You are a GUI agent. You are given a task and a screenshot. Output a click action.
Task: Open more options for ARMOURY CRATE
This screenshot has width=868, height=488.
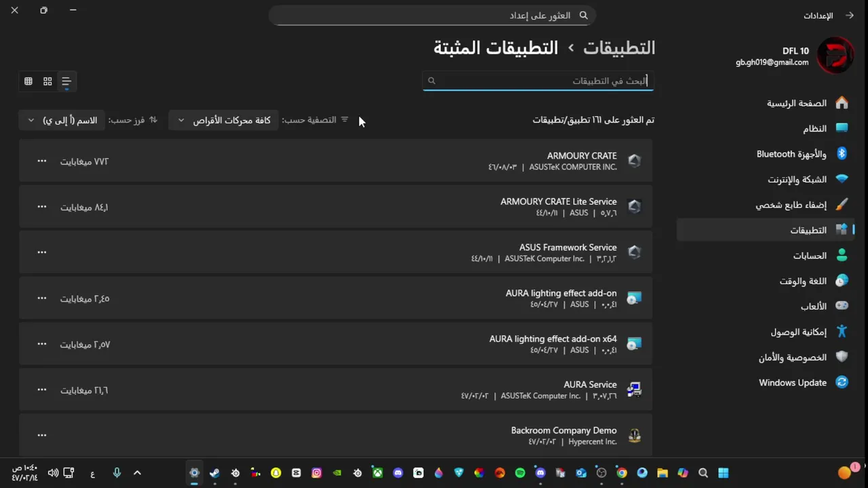[x=42, y=161]
